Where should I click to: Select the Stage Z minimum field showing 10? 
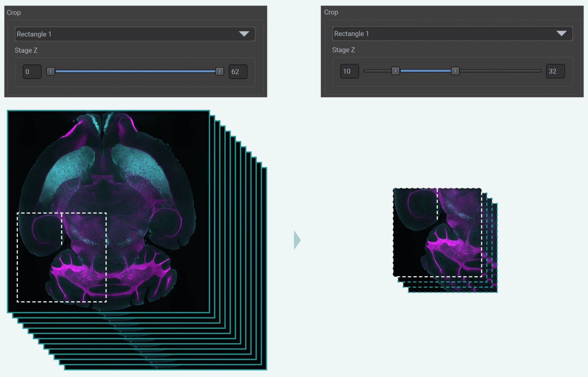(349, 71)
